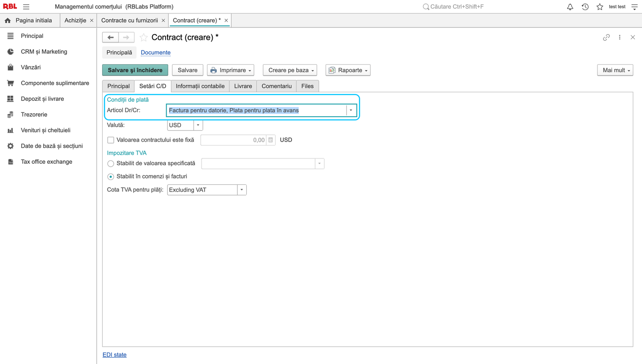This screenshot has height=364, width=642.
Task: Click the Tax office exchange icon
Action: click(11, 162)
